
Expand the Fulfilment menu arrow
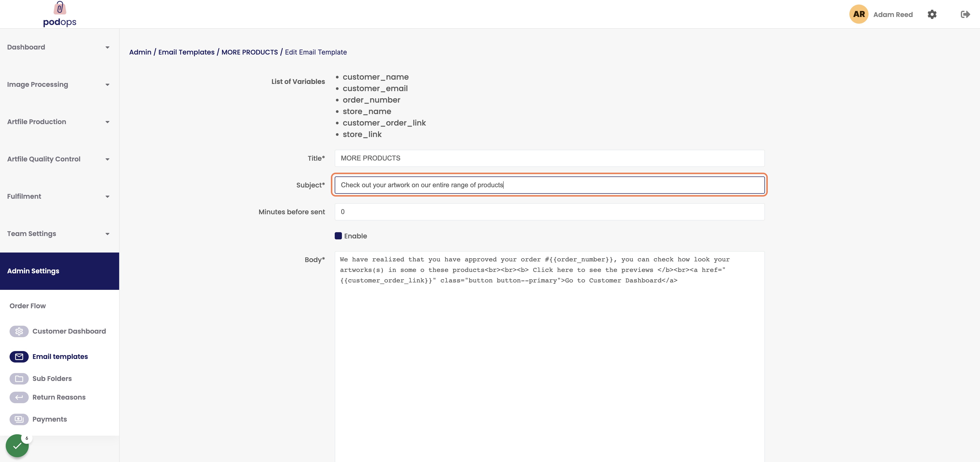pos(107,197)
